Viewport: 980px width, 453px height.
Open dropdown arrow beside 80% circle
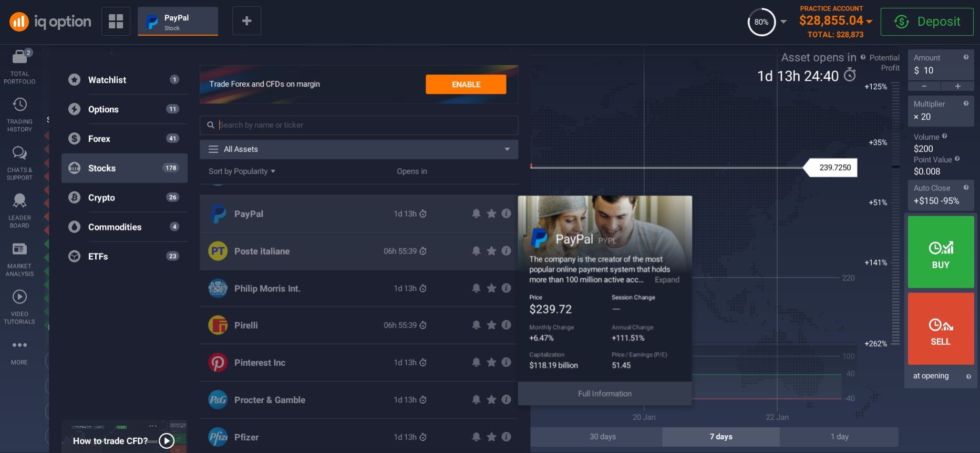(x=783, y=22)
